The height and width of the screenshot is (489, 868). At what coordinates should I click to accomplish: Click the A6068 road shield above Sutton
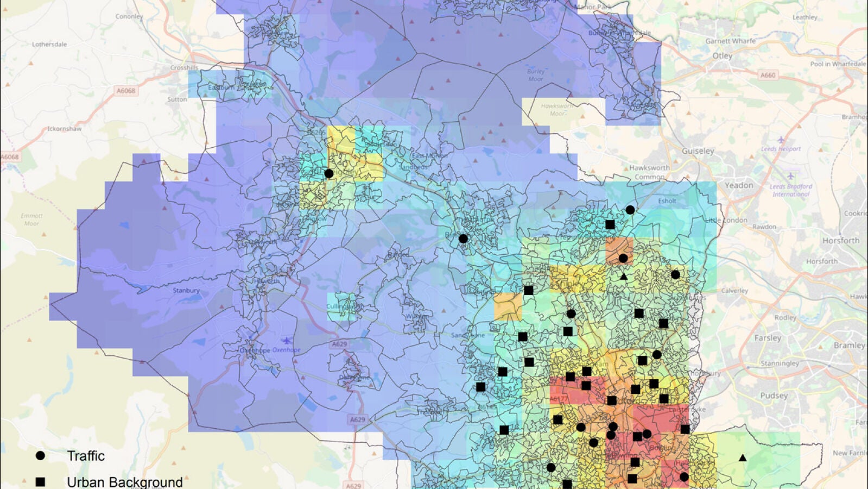click(x=126, y=91)
